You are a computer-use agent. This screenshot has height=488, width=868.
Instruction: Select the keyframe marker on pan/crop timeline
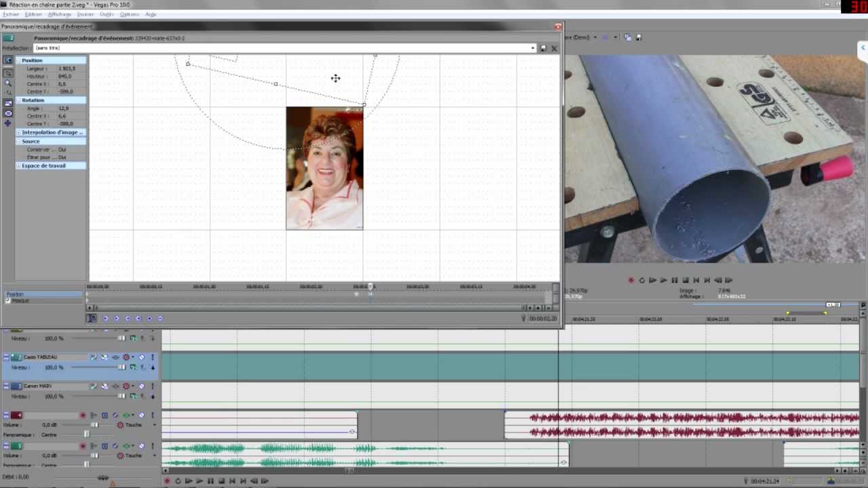pos(357,294)
